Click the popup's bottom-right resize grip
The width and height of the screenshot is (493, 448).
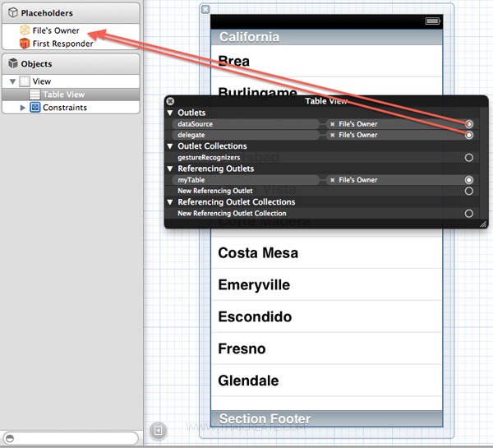tap(483, 224)
